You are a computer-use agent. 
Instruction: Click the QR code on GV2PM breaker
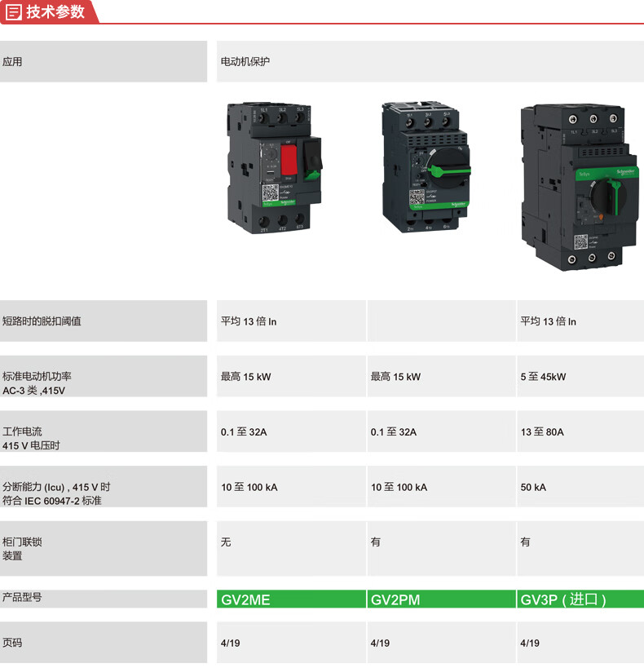[x=417, y=198]
